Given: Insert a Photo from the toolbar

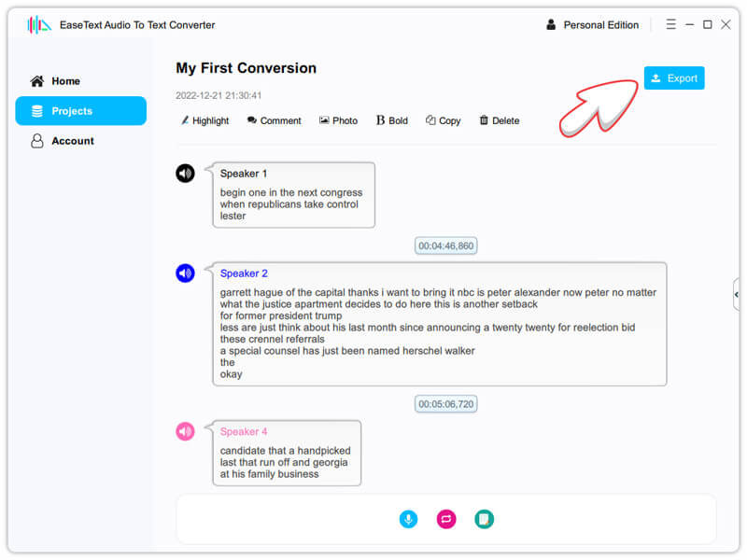Looking at the screenshot, I should tap(338, 120).
